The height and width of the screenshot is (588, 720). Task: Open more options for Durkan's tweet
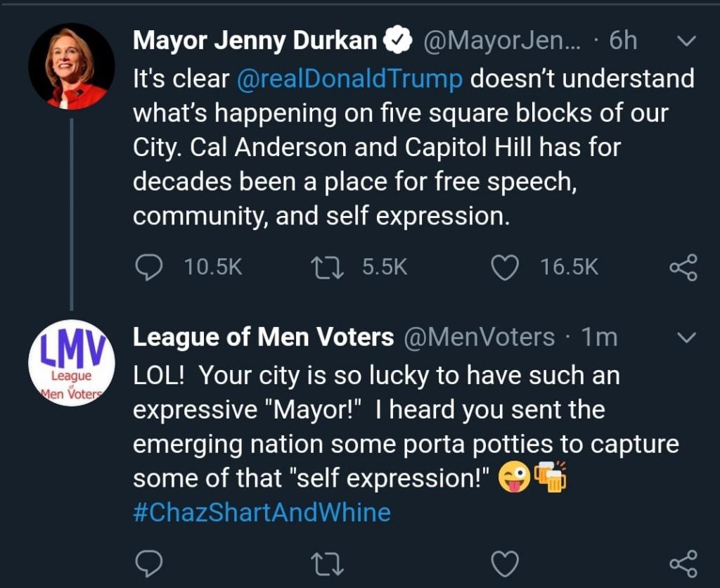[686, 41]
